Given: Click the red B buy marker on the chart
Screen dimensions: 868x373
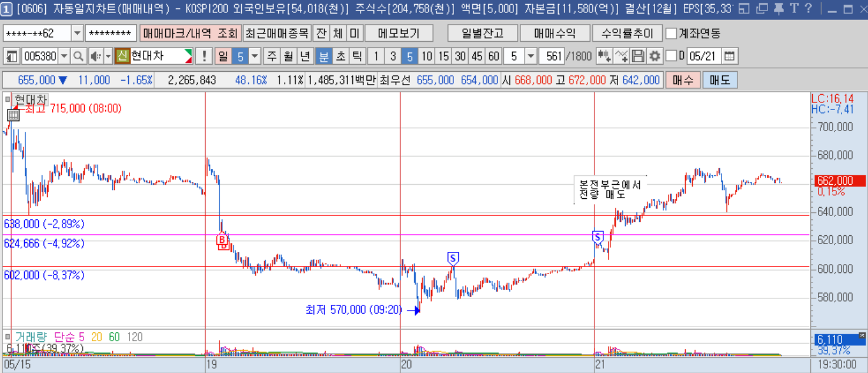Looking at the screenshot, I should (x=222, y=240).
